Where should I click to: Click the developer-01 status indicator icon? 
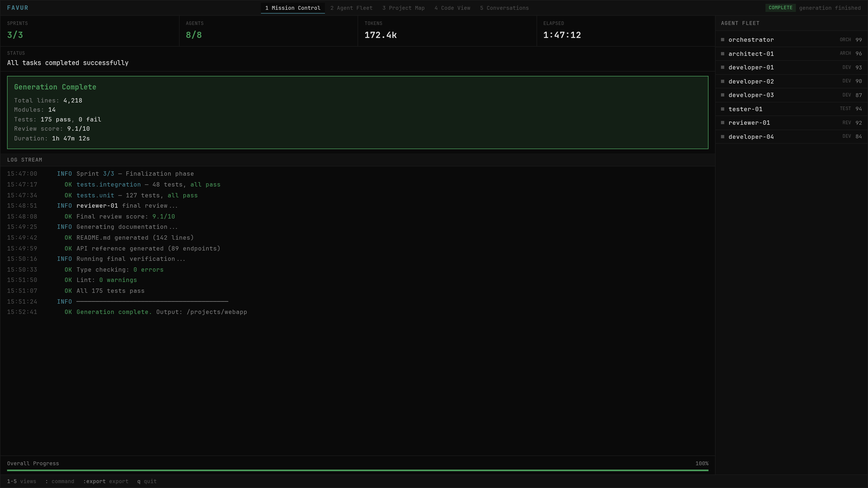722,67
